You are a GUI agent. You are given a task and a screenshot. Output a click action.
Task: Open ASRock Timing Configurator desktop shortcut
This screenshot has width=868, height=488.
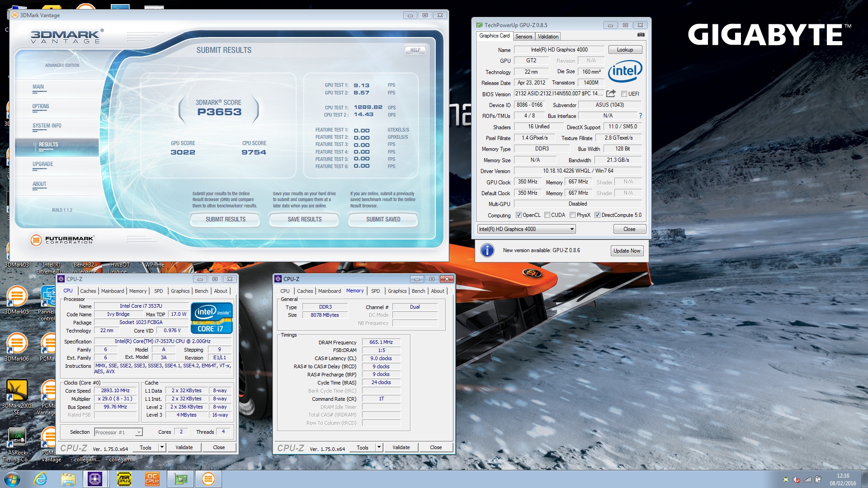(17, 445)
